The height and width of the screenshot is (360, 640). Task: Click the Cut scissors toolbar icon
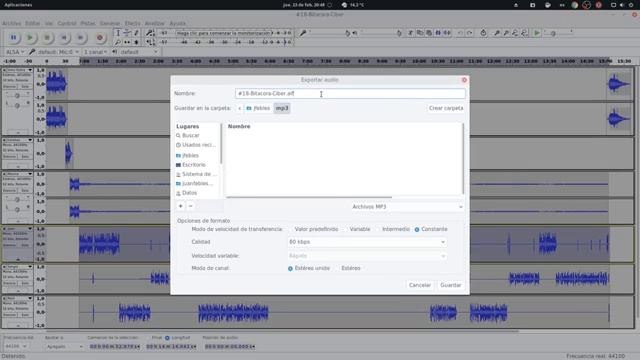[410, 33]
